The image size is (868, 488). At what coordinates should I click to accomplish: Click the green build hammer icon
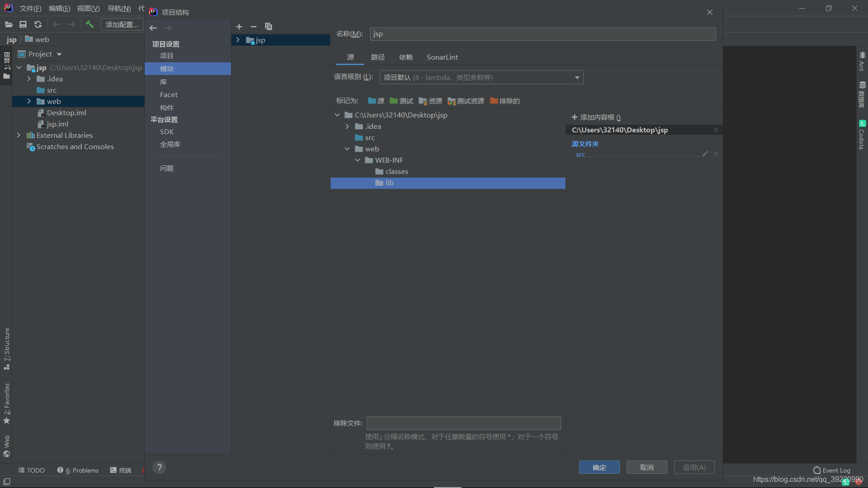(90, 24)
